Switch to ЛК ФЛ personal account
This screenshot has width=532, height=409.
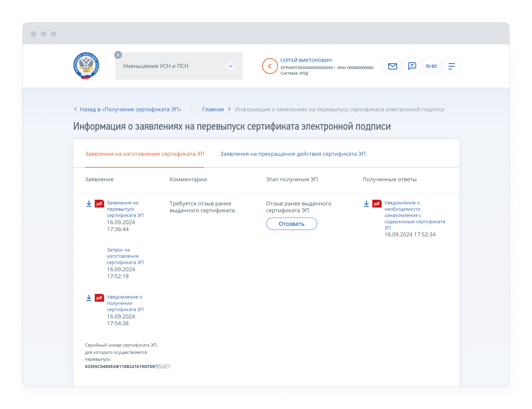click(x=431, y=66)
